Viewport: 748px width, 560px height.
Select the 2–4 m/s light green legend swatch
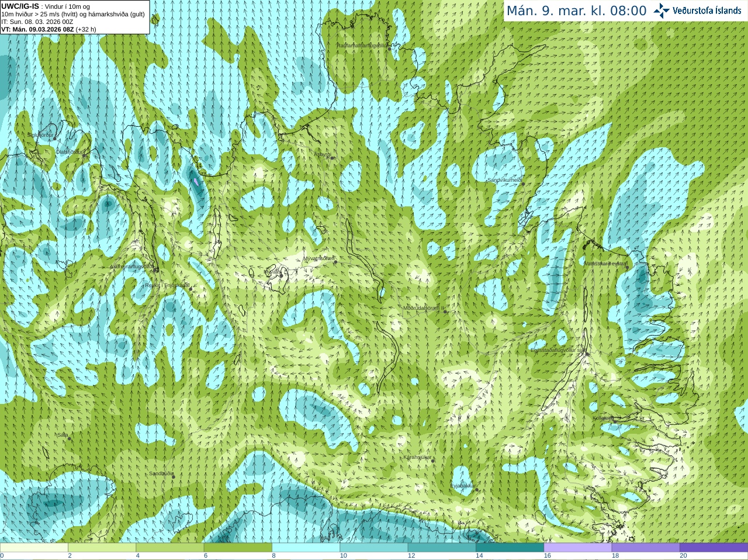[x=102, y=548]
